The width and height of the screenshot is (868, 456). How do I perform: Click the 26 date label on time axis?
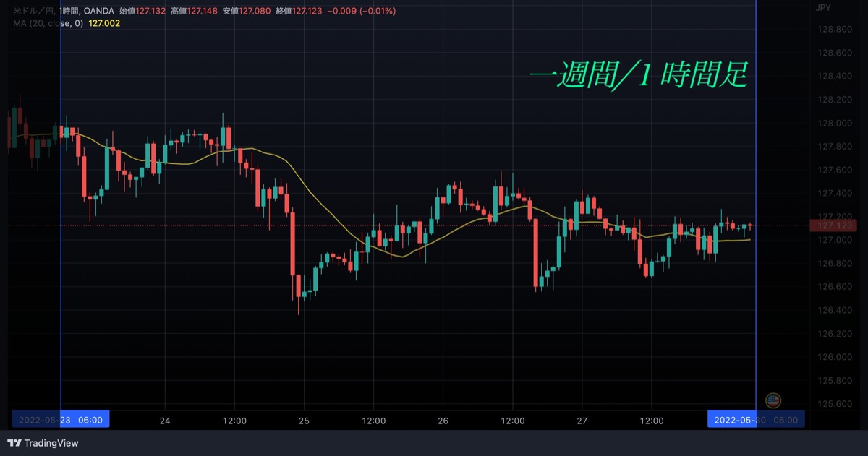tap(443, 421)
